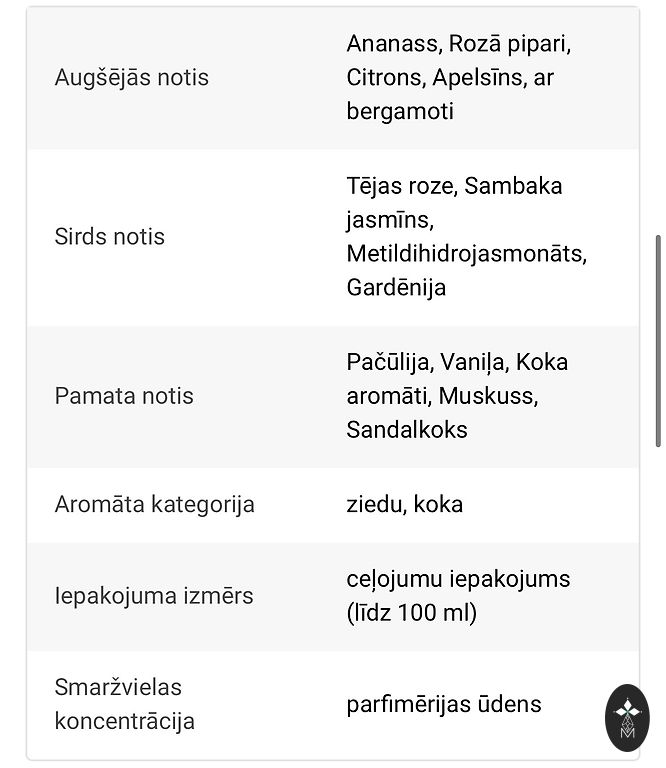
Task: Select the 'Sirds notis' row label
Action: pyautogui.click(x=109, y=237)
